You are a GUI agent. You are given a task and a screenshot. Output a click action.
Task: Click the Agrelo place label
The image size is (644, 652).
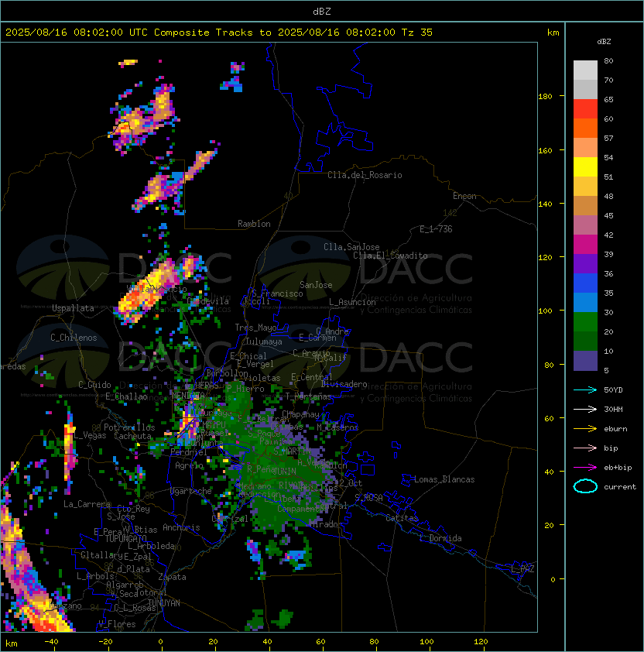point(189,465)
